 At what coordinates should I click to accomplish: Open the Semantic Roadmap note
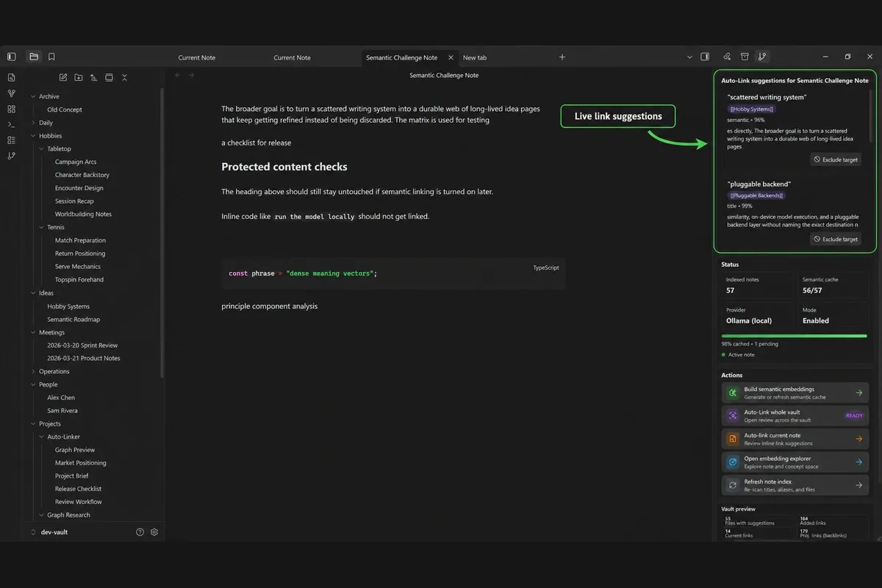(73, 320)
